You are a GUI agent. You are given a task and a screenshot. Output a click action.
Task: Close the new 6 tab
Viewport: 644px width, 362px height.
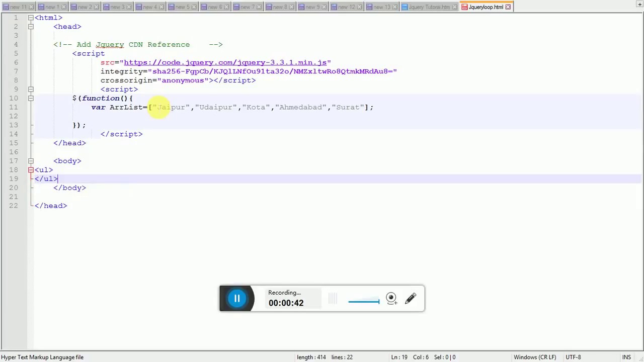pyautogui.click(x=226, y=7)
